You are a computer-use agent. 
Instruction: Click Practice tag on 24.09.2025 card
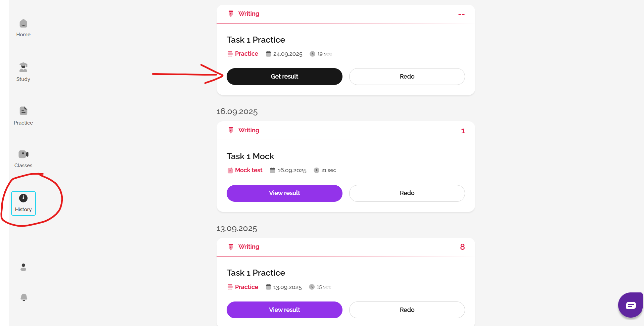246,54
